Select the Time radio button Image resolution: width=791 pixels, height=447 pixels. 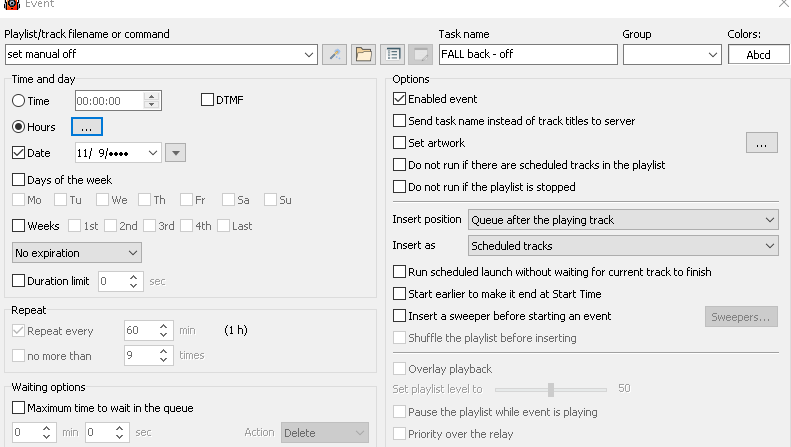point(19,101)
